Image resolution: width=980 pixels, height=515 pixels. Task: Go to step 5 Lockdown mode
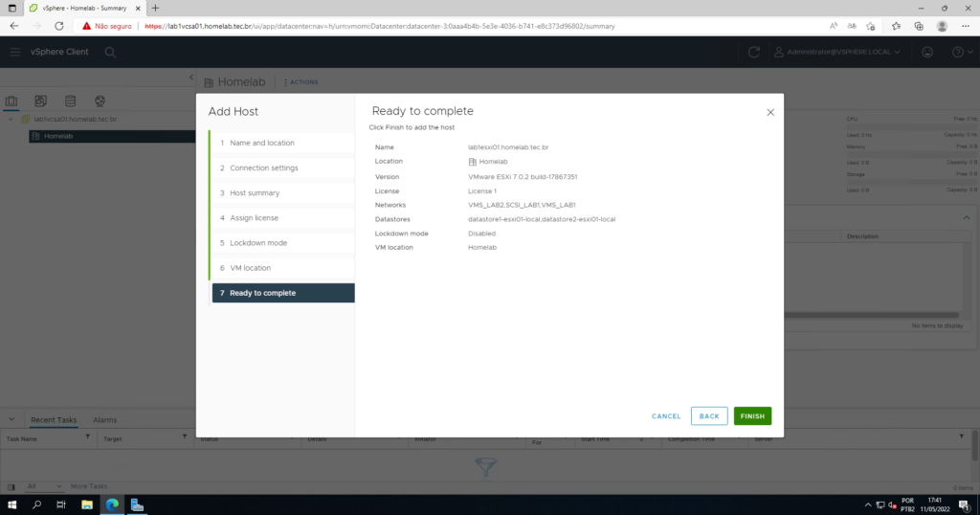pos(282,243)
